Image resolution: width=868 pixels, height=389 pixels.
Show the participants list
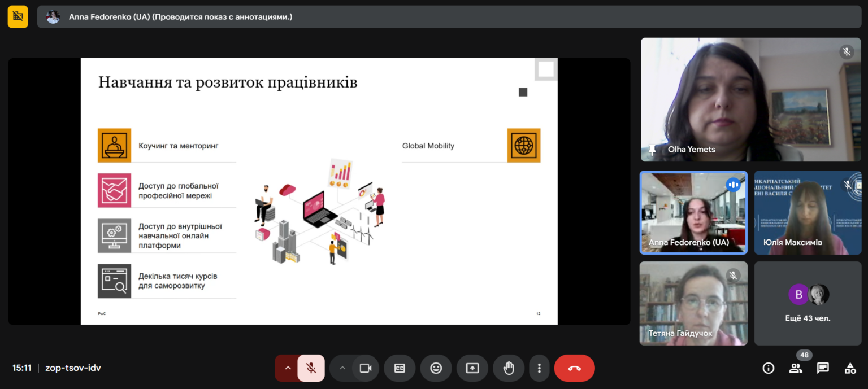796,368
